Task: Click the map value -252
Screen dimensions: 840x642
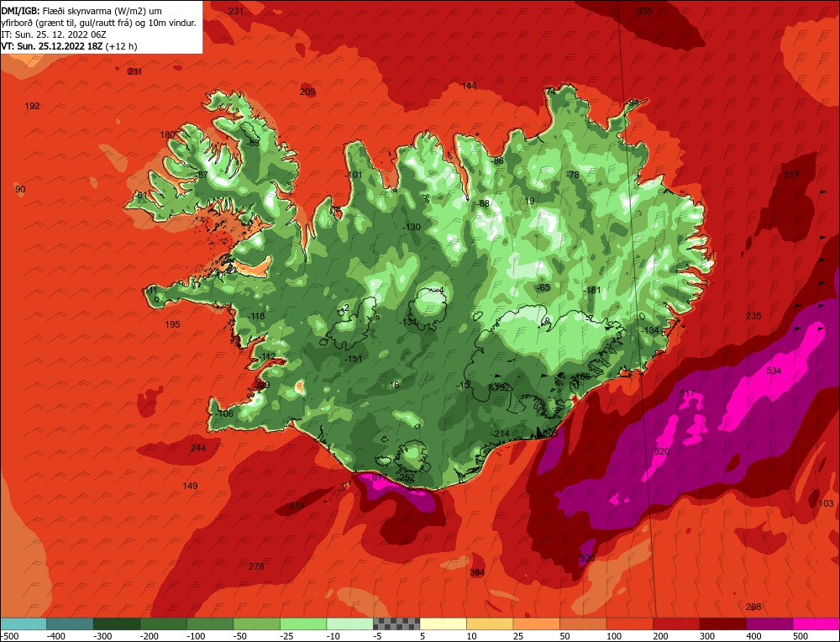Action: click(x=406, y=477)
